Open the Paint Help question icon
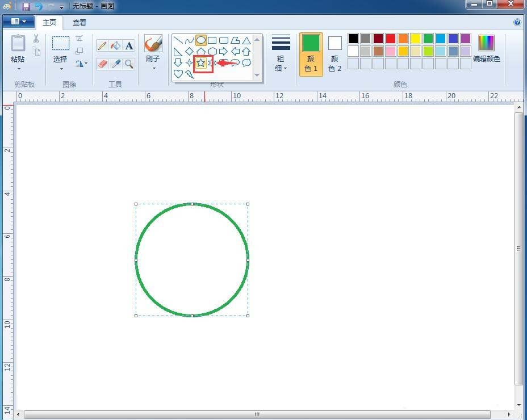 (x=517, y=22)
